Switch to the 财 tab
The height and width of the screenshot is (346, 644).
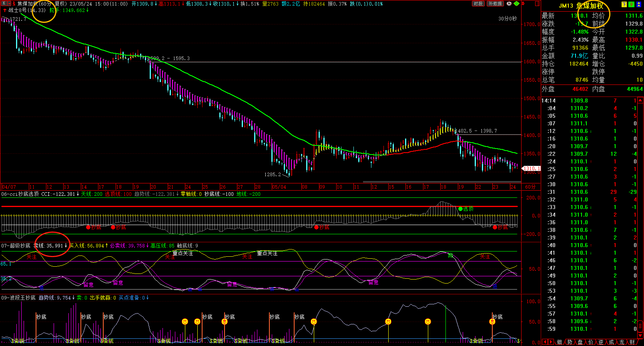tap(632, 342)
